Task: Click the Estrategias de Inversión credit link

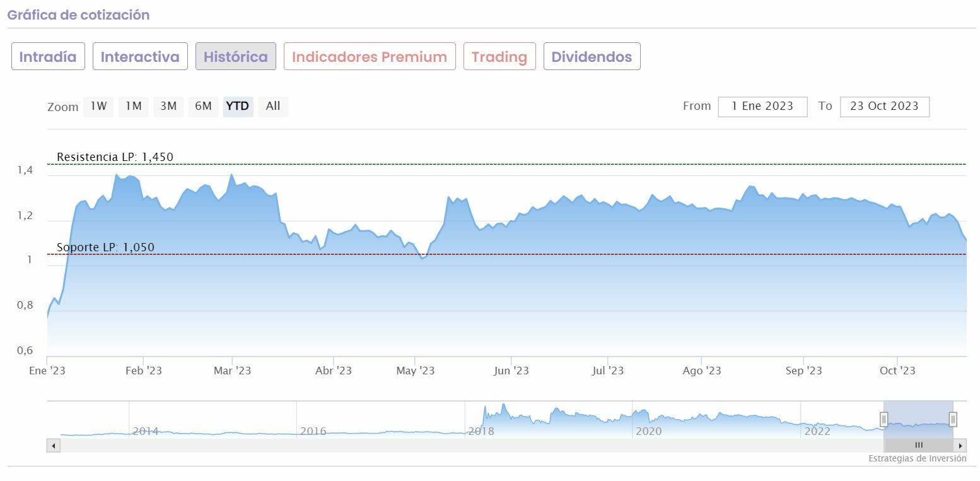Action: [917, 459]
